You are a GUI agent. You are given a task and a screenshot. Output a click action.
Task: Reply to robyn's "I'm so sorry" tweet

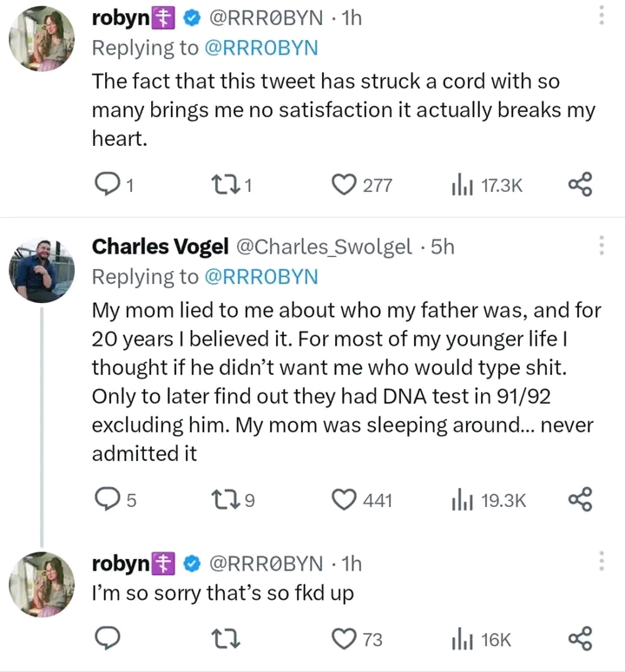coord(106,640)
